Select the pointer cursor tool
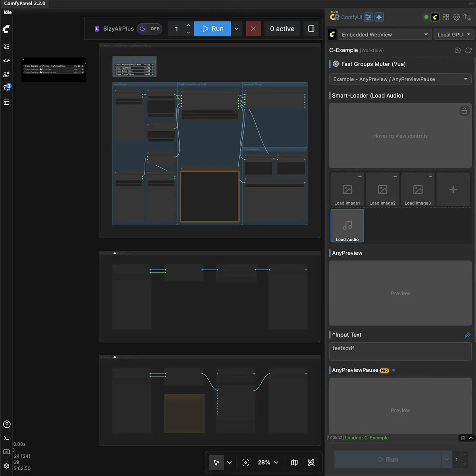Viewport: 476px width, 476px height. pyautogui.click(x=216, y=463)
